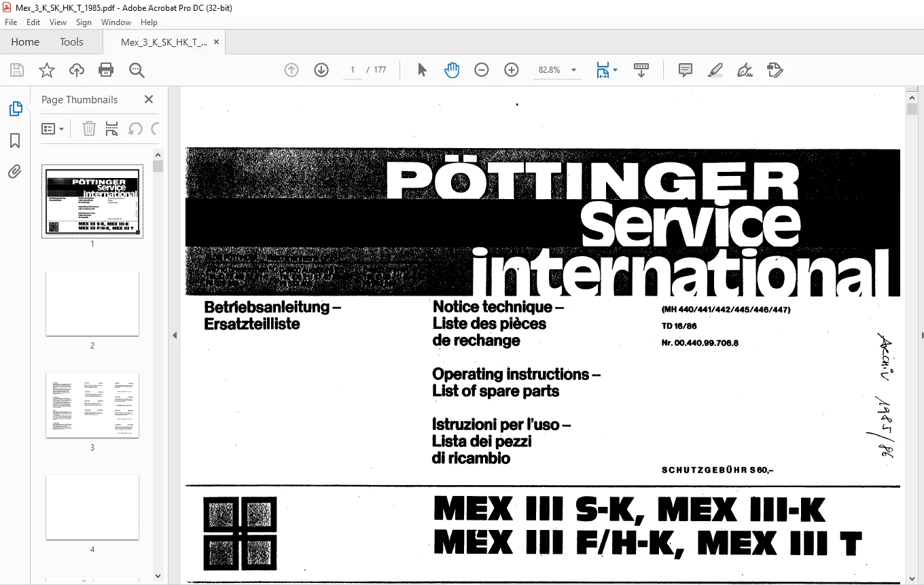924x585 pixels.
Task: Open the scrolling read mode tool
Action: 641,70
